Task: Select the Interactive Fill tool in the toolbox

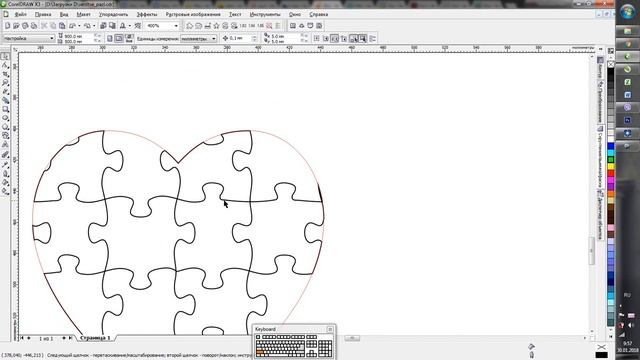Action: [5, 191]
